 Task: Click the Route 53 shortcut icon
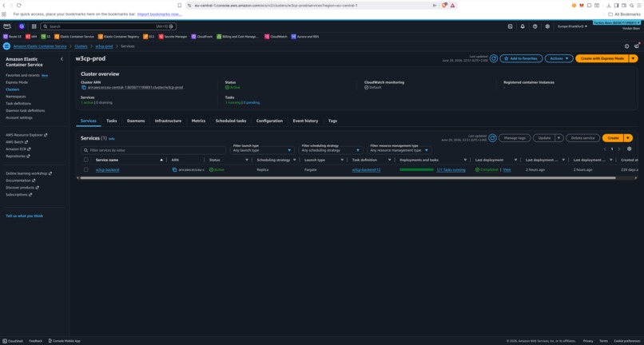(6, 37)
